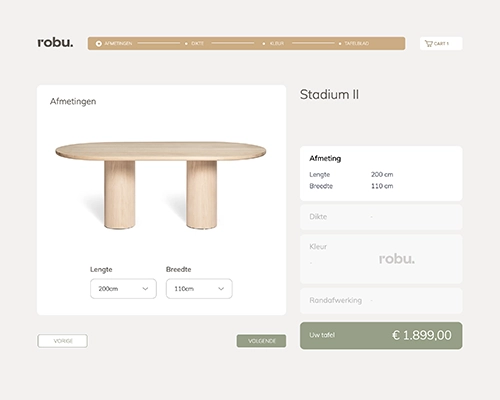Select the Kleur summary card
The image size is (500, 400).
[381, 259]
